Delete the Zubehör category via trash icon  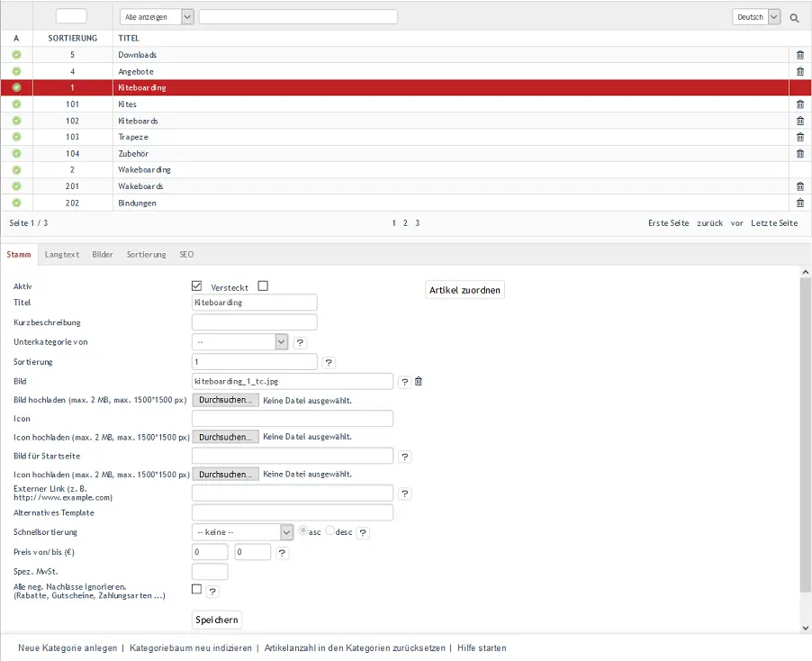[x=798, y=153]
